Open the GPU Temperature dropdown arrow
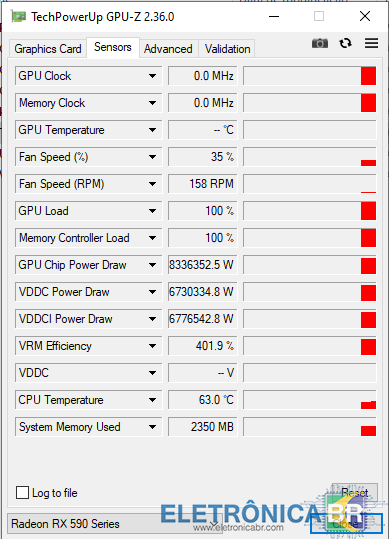The height and width of the screenshot is (539, 389). click(152, 130)
